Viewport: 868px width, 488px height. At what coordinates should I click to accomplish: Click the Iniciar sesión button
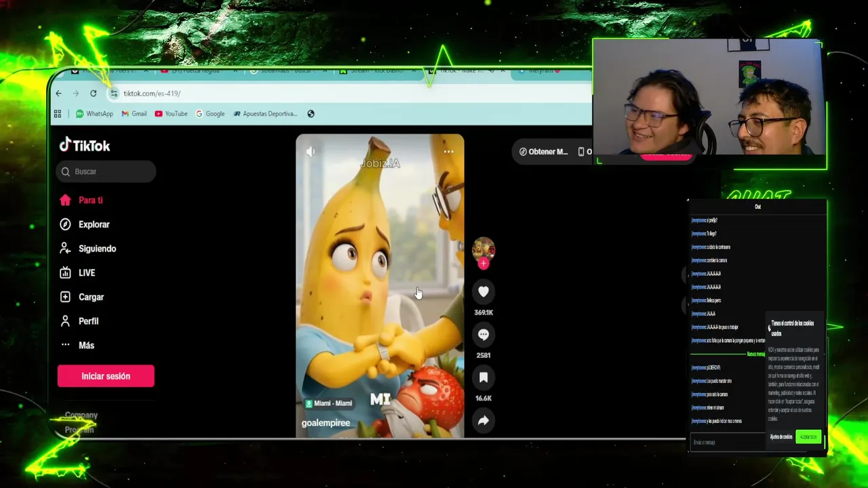[106, 376]
